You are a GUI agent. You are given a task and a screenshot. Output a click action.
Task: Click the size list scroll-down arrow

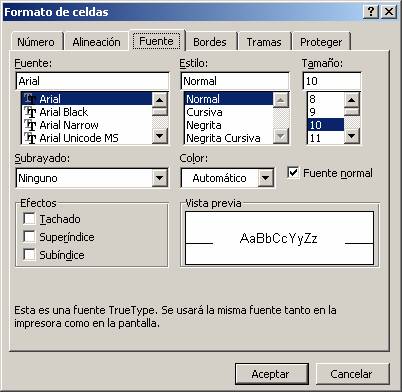click(352, 136)
